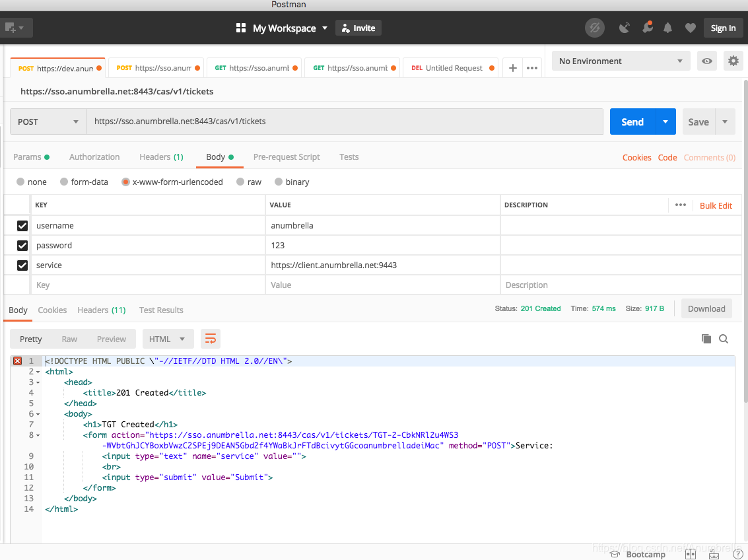Open the Pre-request Script tab
The height and width of the screenshot is (560, 748).
[x=287, y=157]
